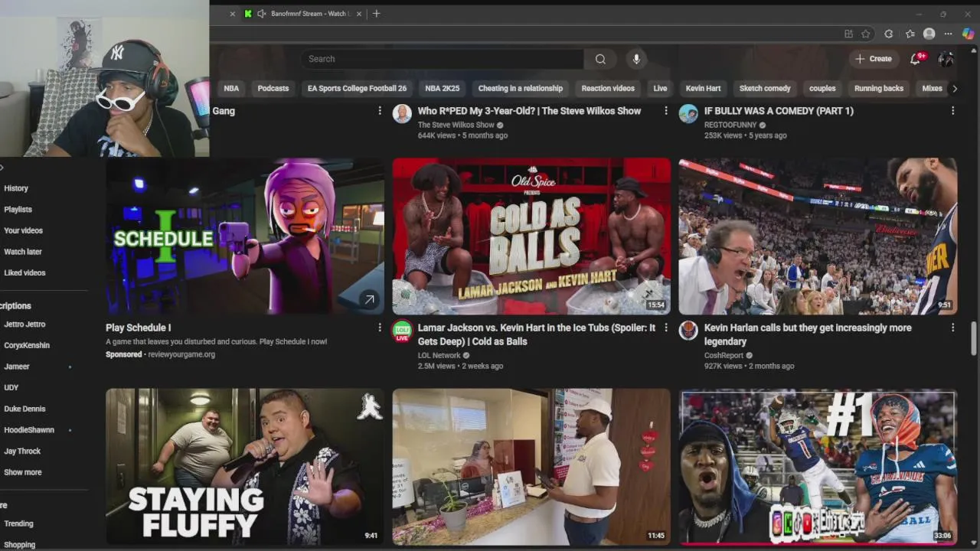This screenshot has height=551, width=980.
Task: Open Jay Throck subscription
Action: tap(22, 452)
